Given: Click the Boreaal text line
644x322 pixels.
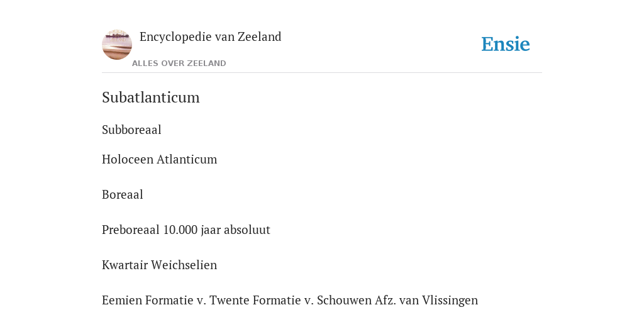Looking at the screenshot, I should (123, 195).
